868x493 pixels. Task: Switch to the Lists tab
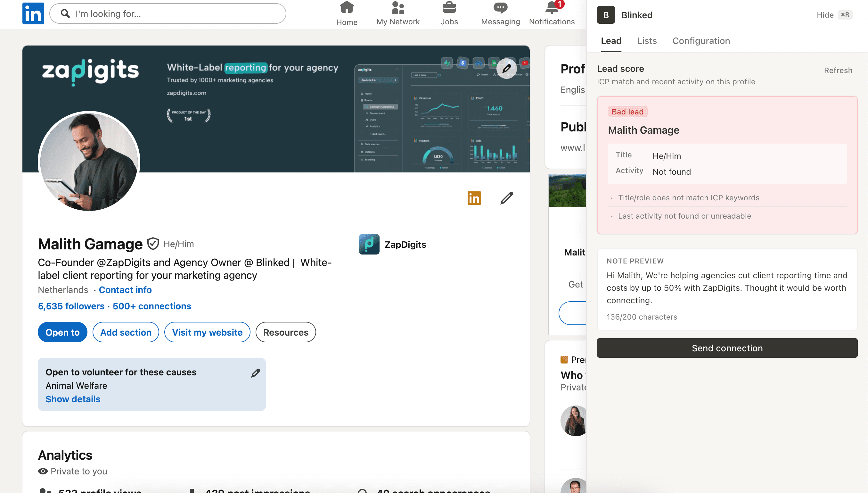click(x=647, y=41)
